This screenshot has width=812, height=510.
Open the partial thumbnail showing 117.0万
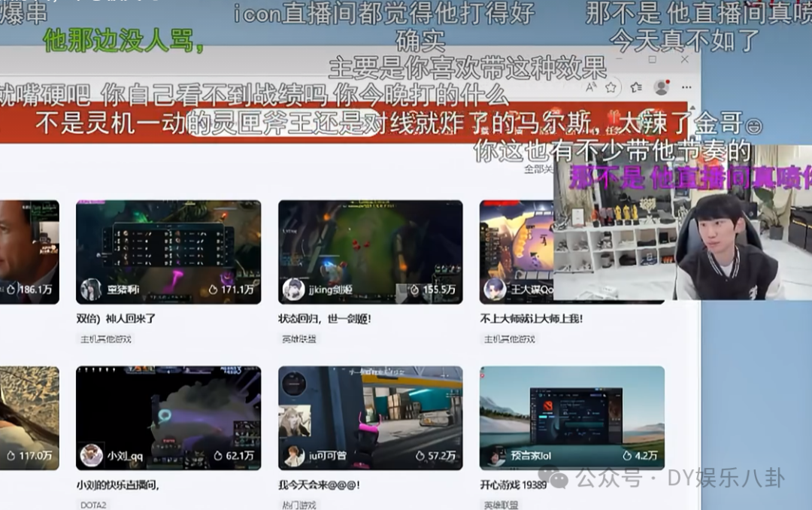pos(29,418)
